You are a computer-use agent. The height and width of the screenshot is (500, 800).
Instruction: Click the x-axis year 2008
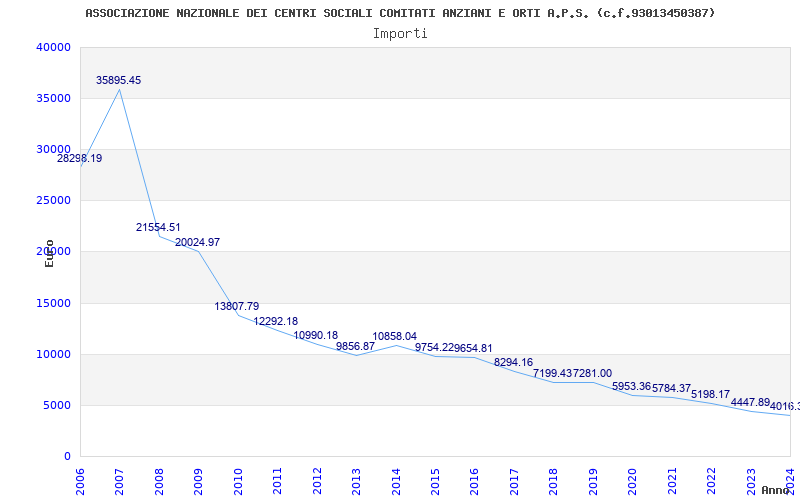click(159, 482)
